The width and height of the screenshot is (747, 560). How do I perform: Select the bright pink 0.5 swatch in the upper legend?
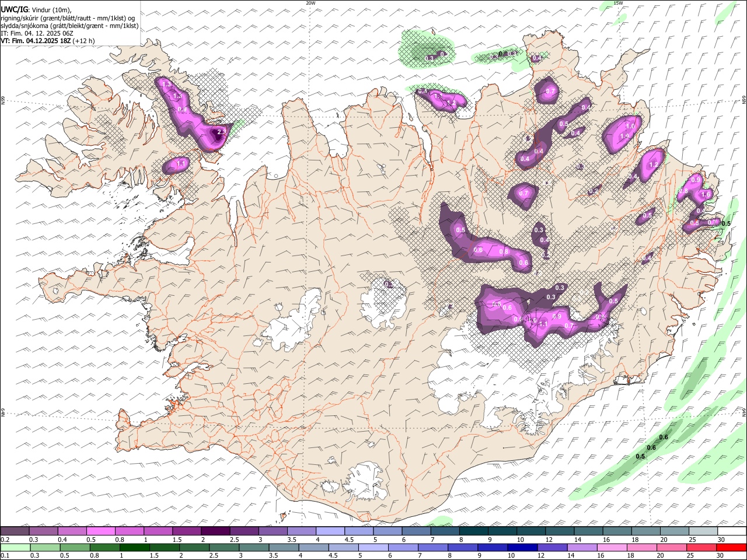click(100, 531)
